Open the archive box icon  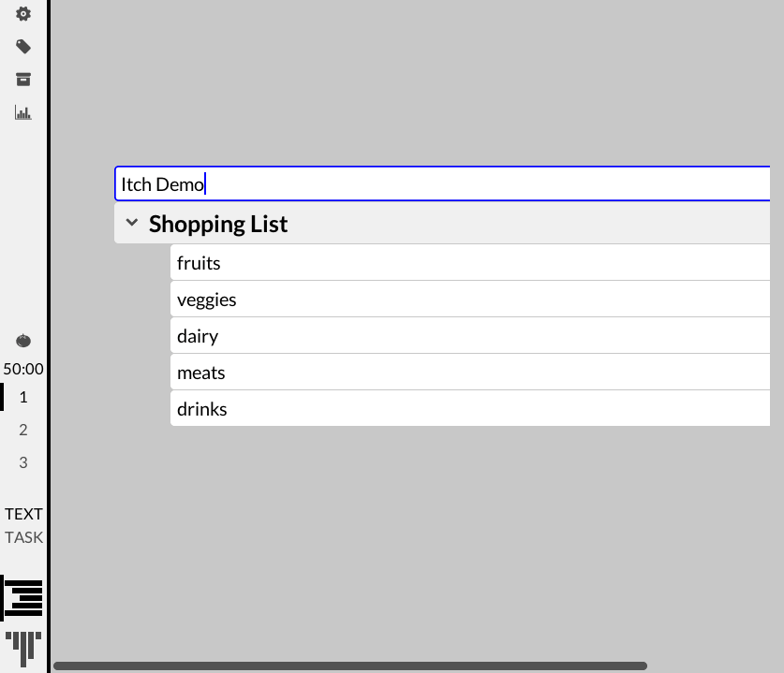tap(23, 80)
